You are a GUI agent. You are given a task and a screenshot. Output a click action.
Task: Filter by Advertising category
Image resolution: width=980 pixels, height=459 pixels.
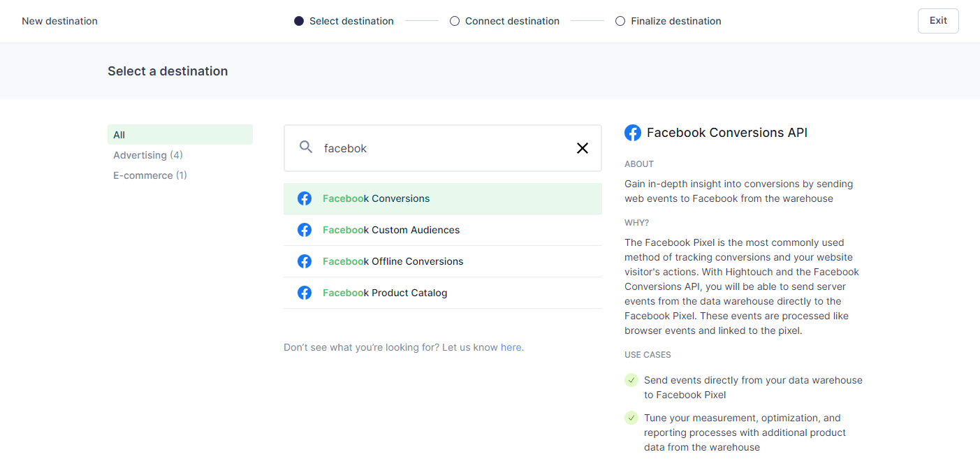[148, 155]
